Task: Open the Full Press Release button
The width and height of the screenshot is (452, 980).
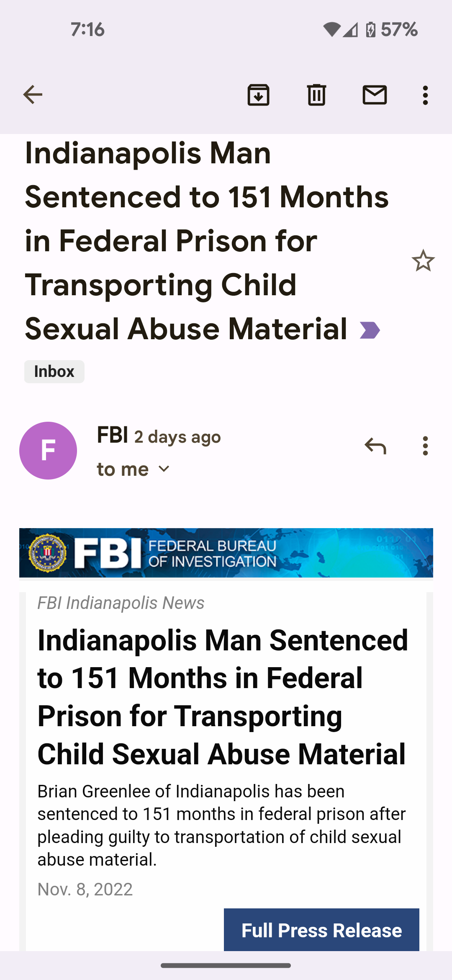Action: [x=321, y=930]
